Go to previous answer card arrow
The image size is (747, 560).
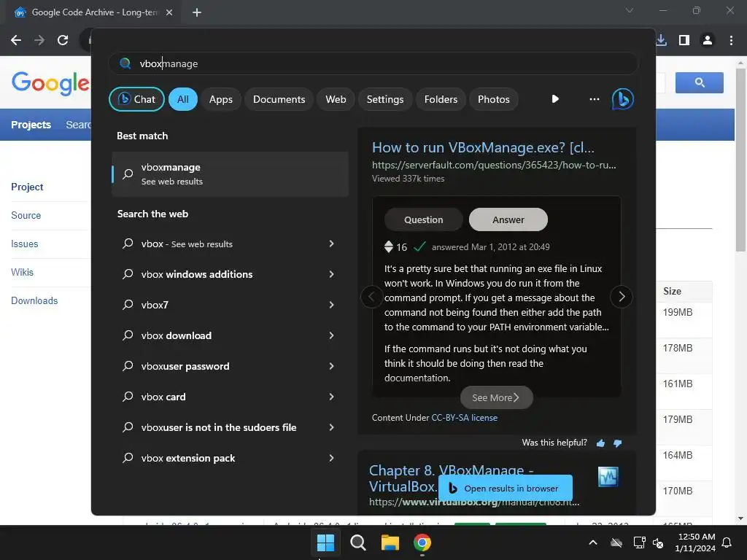371,297
